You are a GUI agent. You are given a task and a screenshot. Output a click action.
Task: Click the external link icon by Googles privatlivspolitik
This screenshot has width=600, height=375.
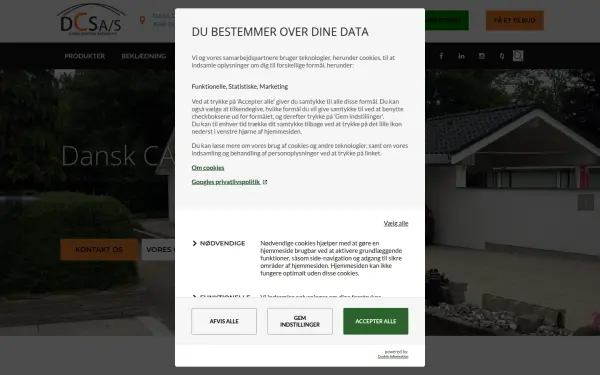click(265, 182)
